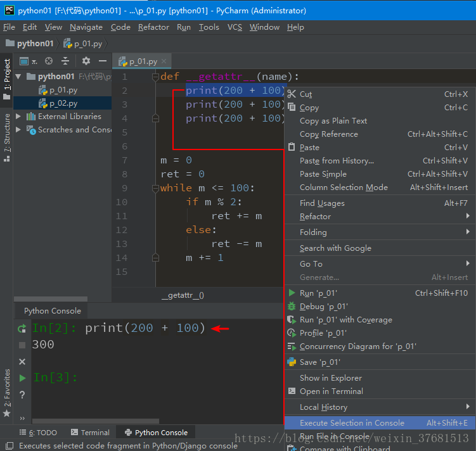476x451 pixels.
Task: Expand the Refactor submenu
Action: [380, 217]
